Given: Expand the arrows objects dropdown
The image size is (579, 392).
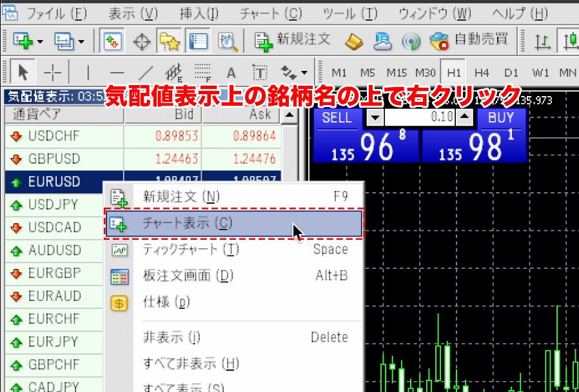Looking at the screenshot, I should click(304, 73).
